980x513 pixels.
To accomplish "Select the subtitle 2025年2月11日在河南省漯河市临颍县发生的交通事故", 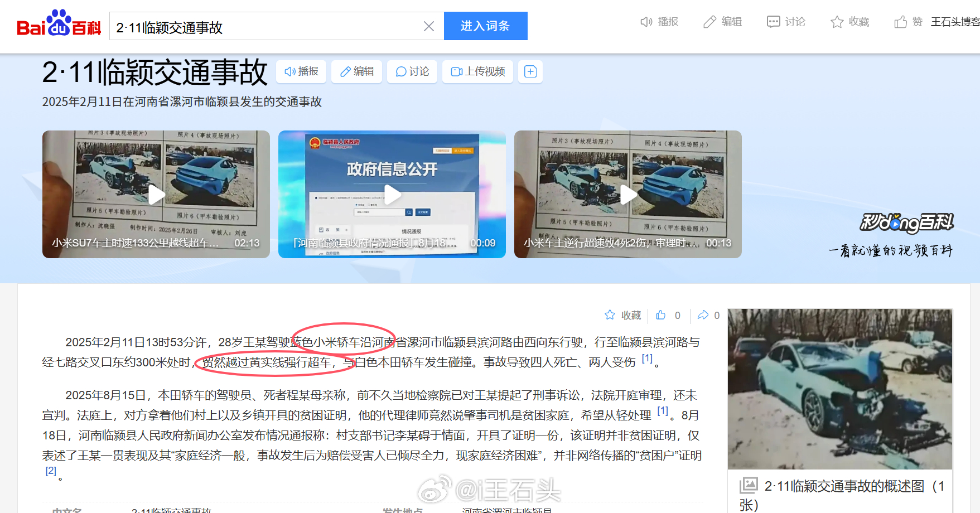I will (182, 102).
